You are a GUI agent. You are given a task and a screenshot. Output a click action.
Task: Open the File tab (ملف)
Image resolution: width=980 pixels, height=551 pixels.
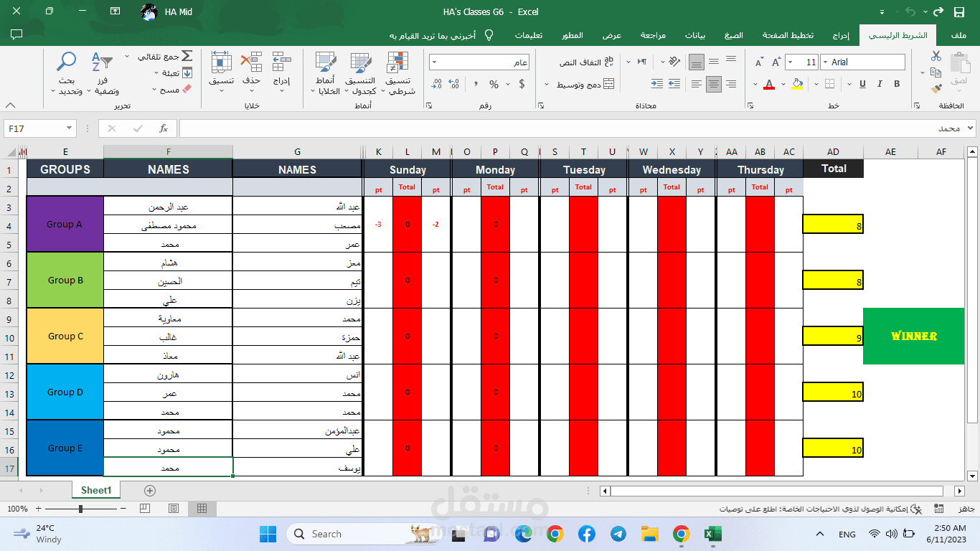[x=958, y=35]
